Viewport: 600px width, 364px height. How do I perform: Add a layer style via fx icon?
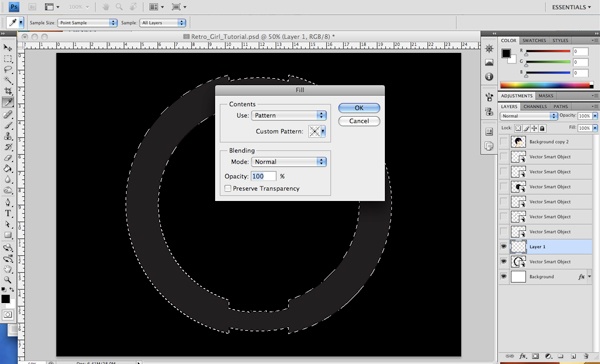523,356
